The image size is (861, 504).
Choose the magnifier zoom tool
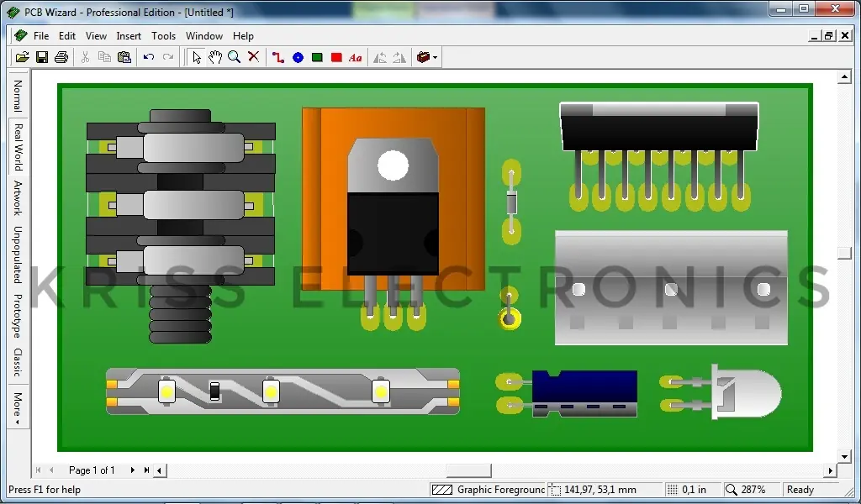[x=235, y=57]
